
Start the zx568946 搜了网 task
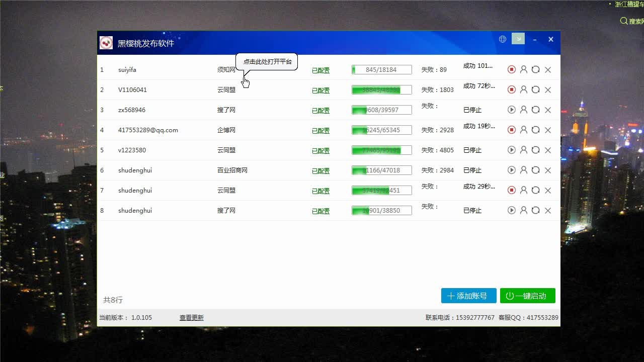pos(511,110)
